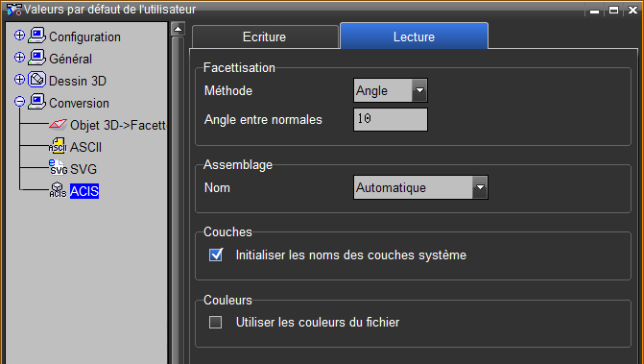This screenshot has width=644, height=364.
Task: Expand the Configuration tree node
Action: 19,36
